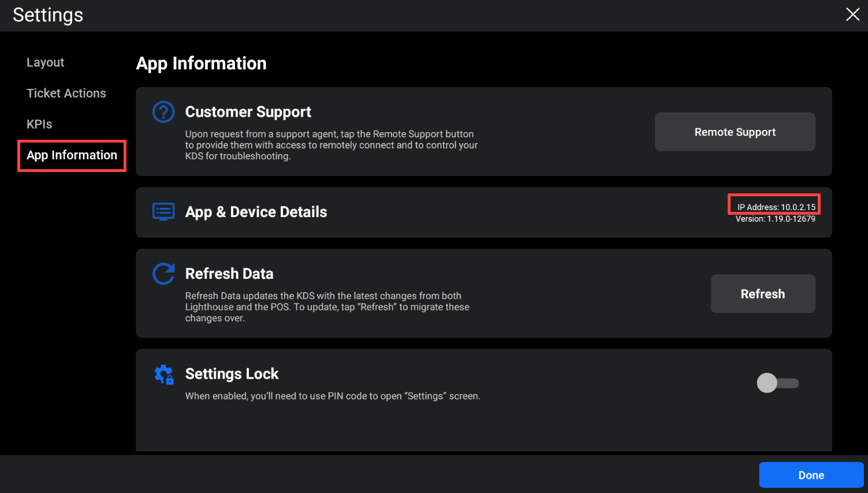Screen dimensions: 868x493
Task: Select KPIs in the sidebar
Action: [x=39, y=124]
